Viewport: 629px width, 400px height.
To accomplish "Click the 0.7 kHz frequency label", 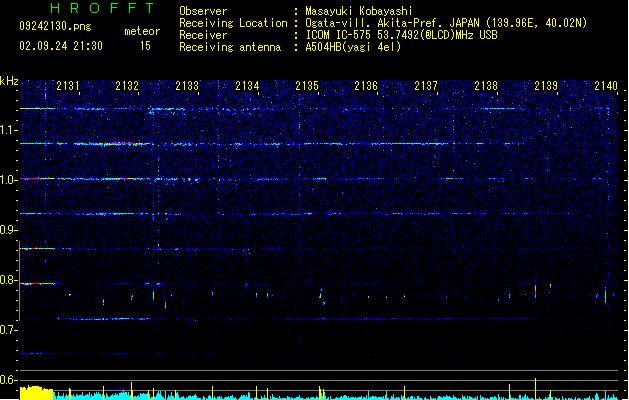I will [8, 330].
